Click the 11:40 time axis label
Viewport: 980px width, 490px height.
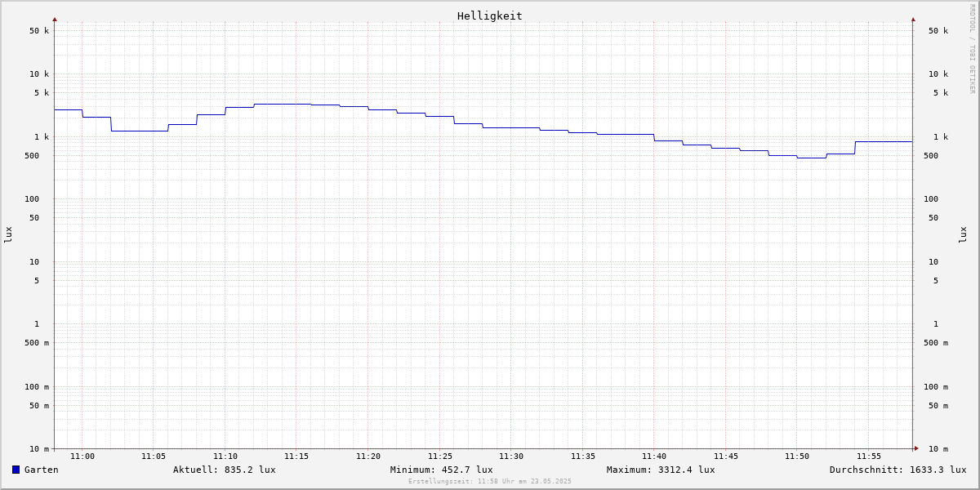(654, 457)
